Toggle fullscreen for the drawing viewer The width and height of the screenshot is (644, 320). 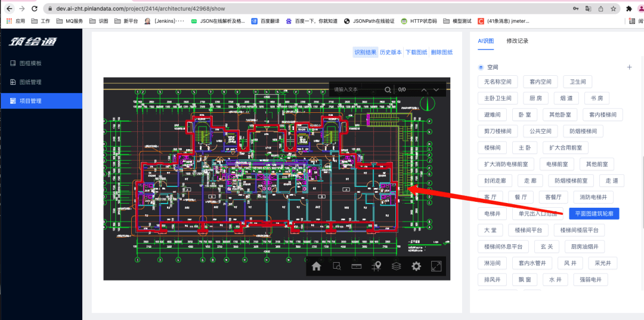tap(436, 266)
